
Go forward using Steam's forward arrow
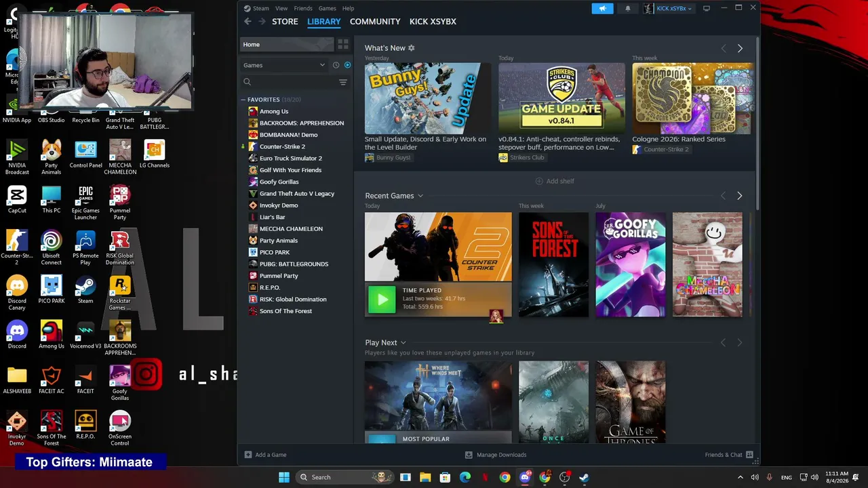click(262, 22)
